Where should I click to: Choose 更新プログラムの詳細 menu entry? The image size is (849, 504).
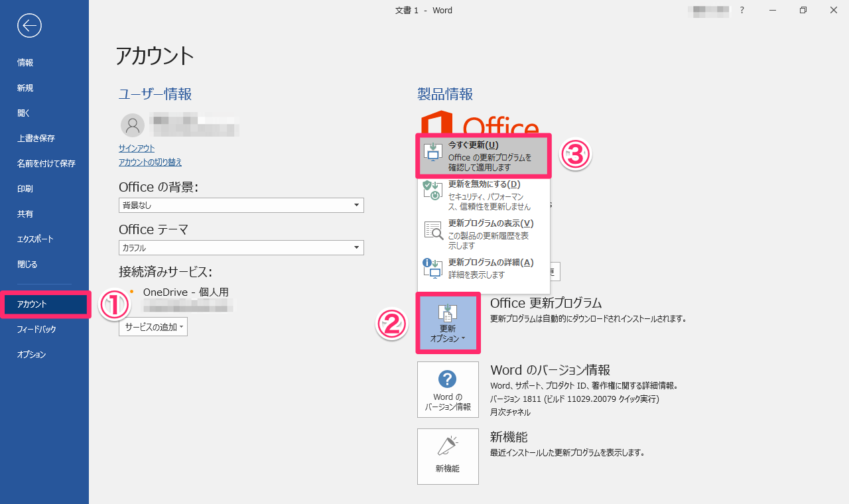tap(484, 268)
